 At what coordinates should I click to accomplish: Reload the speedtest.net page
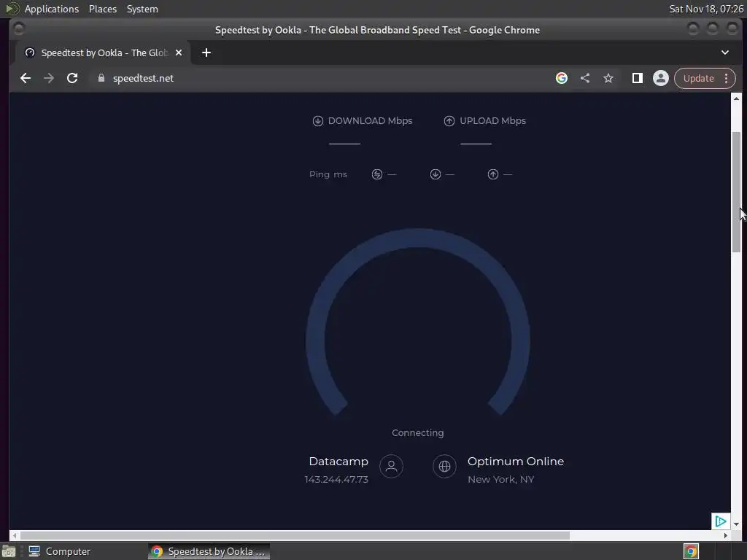[x=72, y=78]
